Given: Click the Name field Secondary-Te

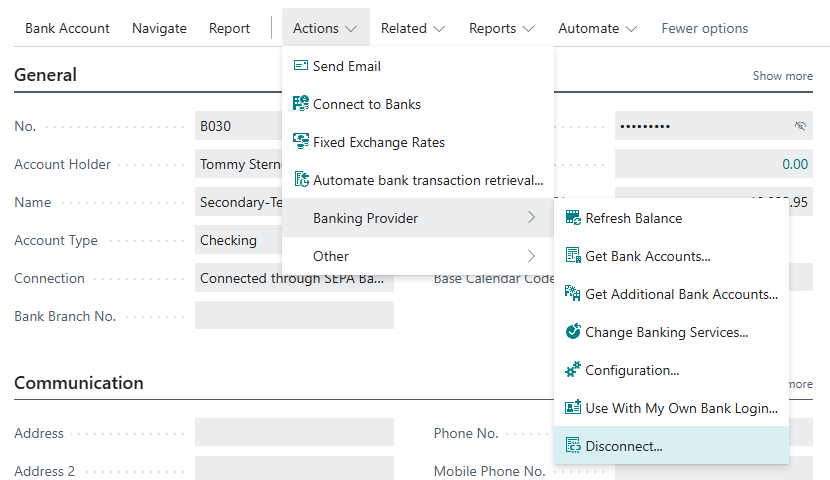Looking at the screenshot, I should (238, 202).
